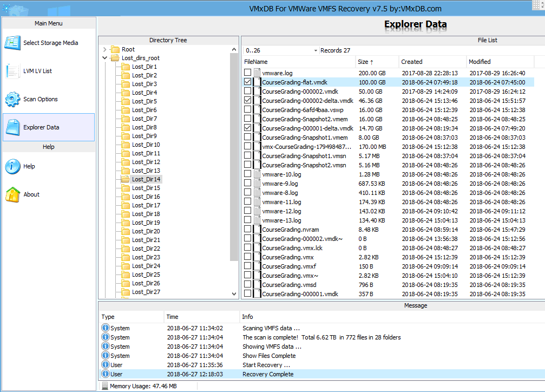Click the application logo in title bar

point(8,8)
